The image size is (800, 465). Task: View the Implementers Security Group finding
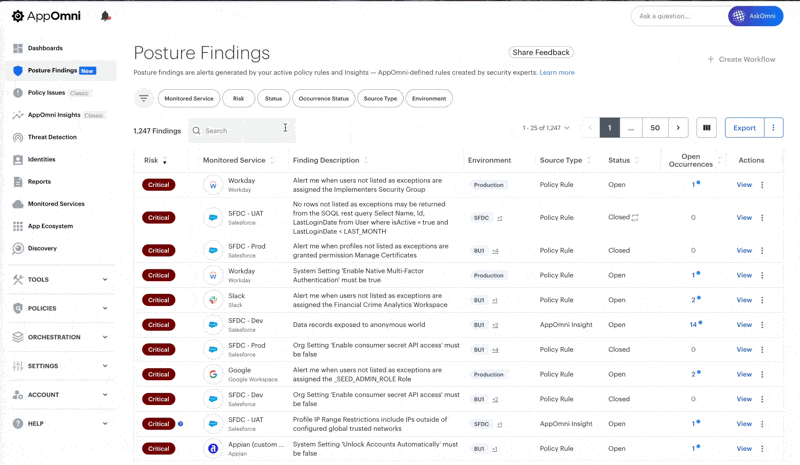point(744,185)
